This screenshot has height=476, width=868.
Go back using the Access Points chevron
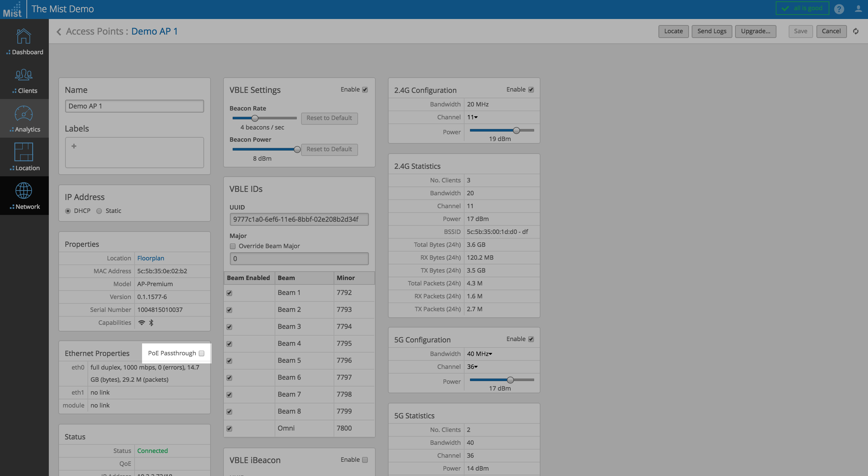click(59, 32)
